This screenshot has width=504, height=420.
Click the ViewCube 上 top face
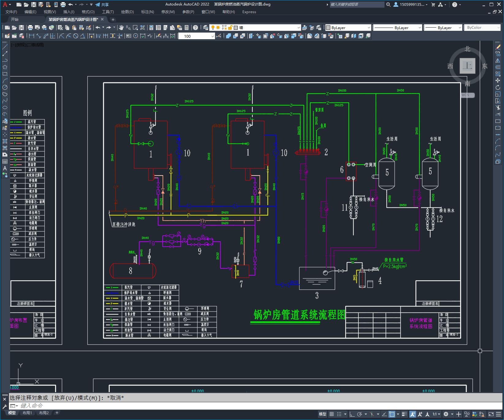pos(467,66)
